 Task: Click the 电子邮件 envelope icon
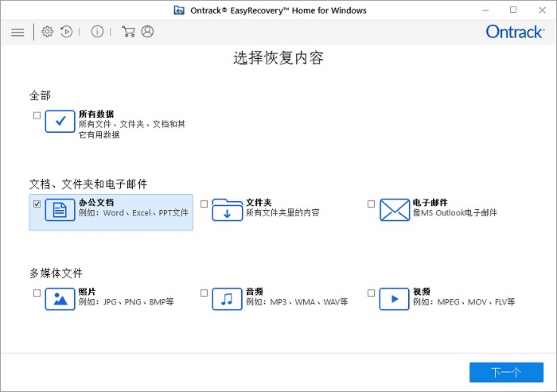point(394,210)
